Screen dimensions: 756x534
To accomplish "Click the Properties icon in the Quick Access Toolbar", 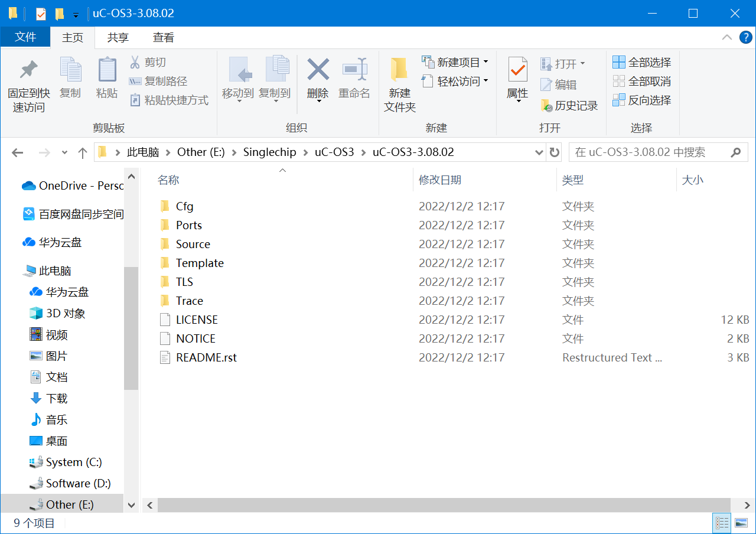I will tap(41, 13).
